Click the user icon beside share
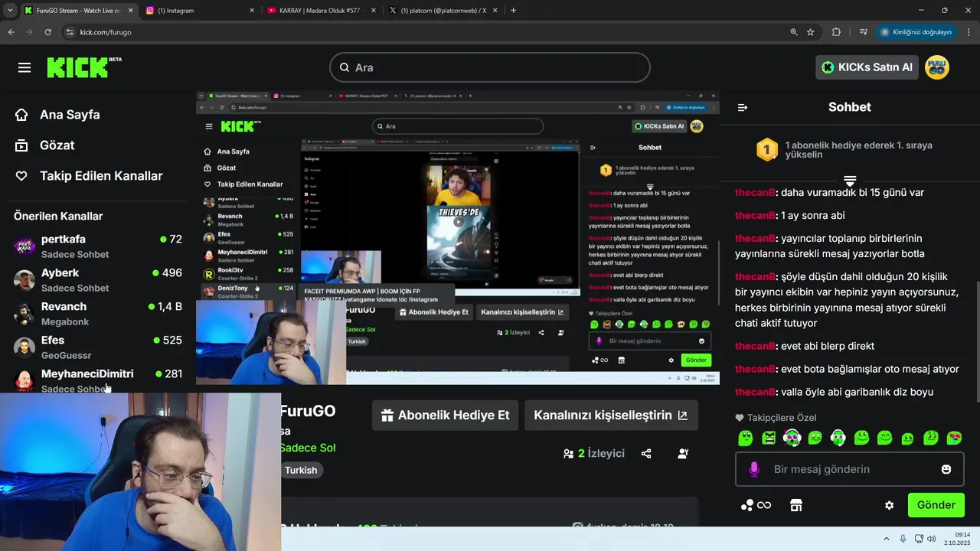This screenshot has width=980, height=551. (x=683, y=453)
